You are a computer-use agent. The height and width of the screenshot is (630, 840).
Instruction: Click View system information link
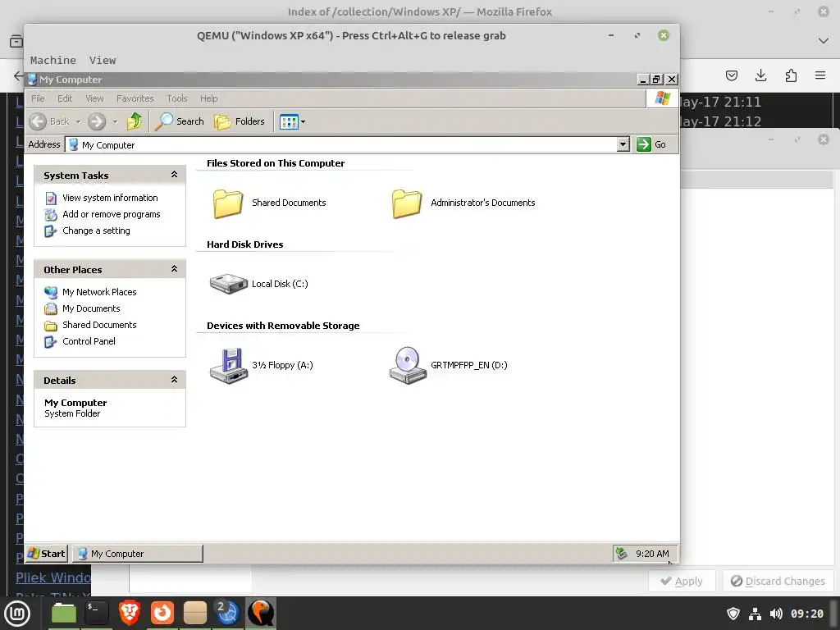tap(110, 198)
